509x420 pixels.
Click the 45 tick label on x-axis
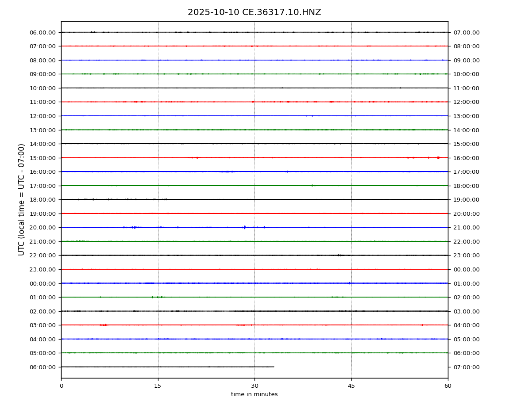point(351,386)
